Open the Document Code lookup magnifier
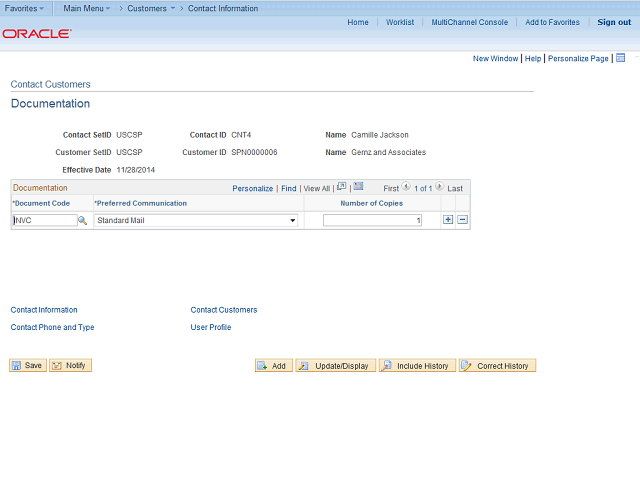This screenshot has width=640, height=480. click(82, 220)
